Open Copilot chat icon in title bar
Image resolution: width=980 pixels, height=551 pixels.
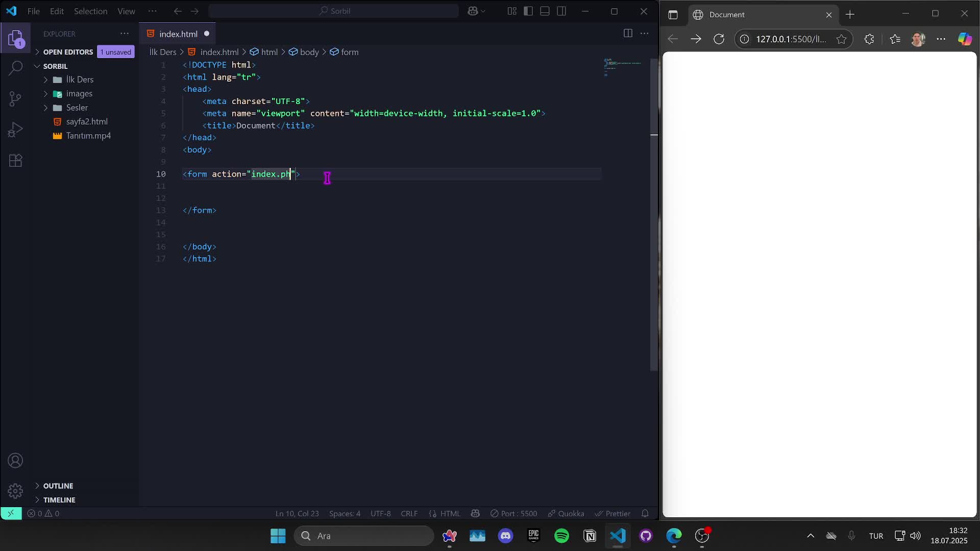point(473,11)
